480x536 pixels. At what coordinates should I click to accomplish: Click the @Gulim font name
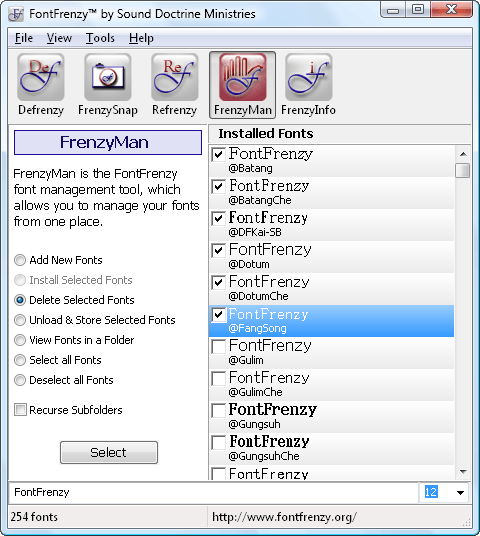click(x=246, y=360)
